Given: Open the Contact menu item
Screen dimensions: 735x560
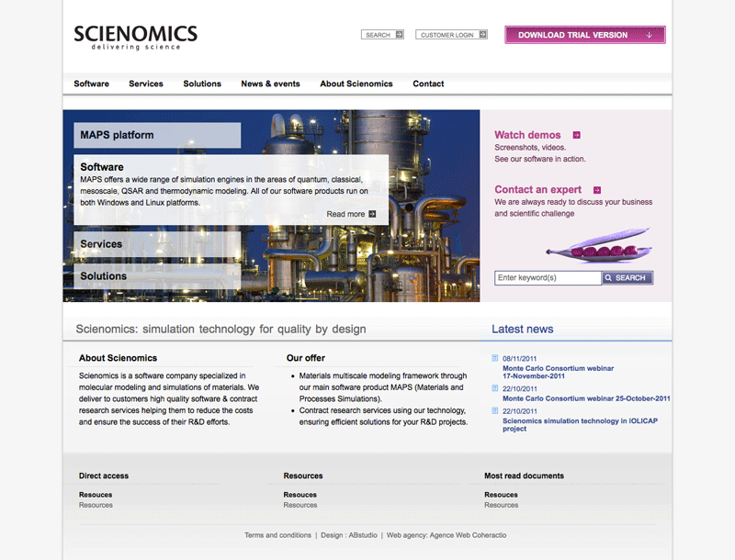Looking at the screenshot, I should click(428, 84).
